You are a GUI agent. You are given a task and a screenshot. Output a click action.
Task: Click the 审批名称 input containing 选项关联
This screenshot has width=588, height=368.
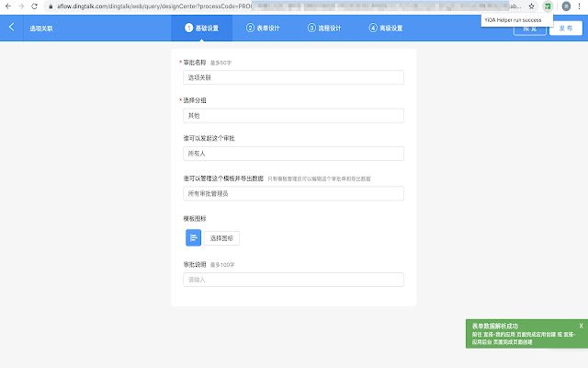[294, 77]
